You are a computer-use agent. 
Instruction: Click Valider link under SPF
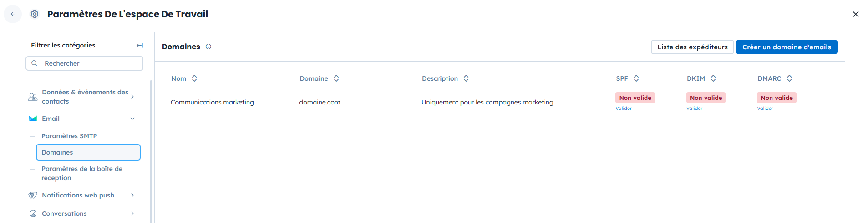pos(624,109)
